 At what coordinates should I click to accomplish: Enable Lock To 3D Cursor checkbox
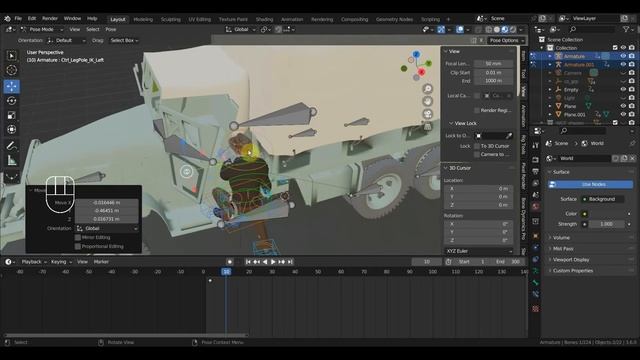click(477, 146)
